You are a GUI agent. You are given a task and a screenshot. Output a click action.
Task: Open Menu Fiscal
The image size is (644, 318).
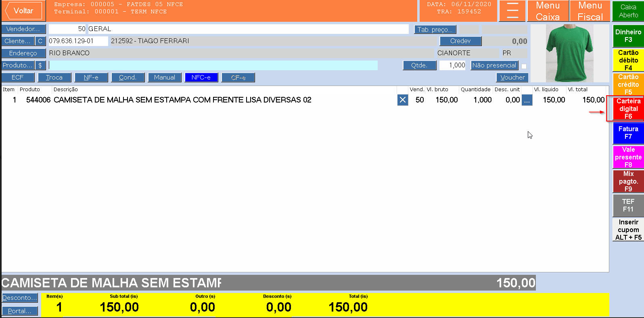pos(590,11)
